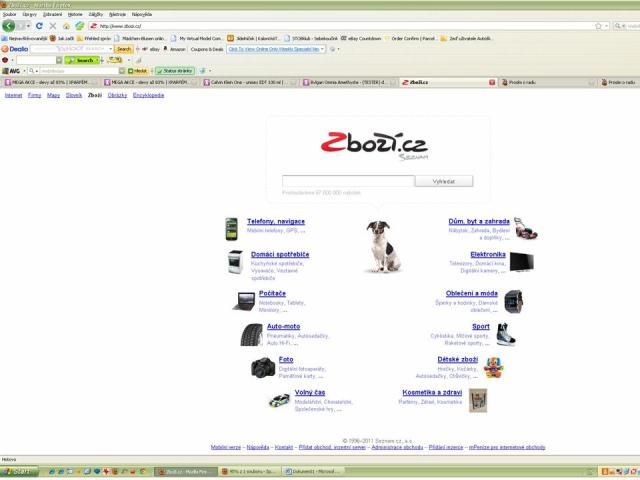Expand the Dealio weekly specials dropdown
Viewport: 640px width, 480px height.
[322, 49]
